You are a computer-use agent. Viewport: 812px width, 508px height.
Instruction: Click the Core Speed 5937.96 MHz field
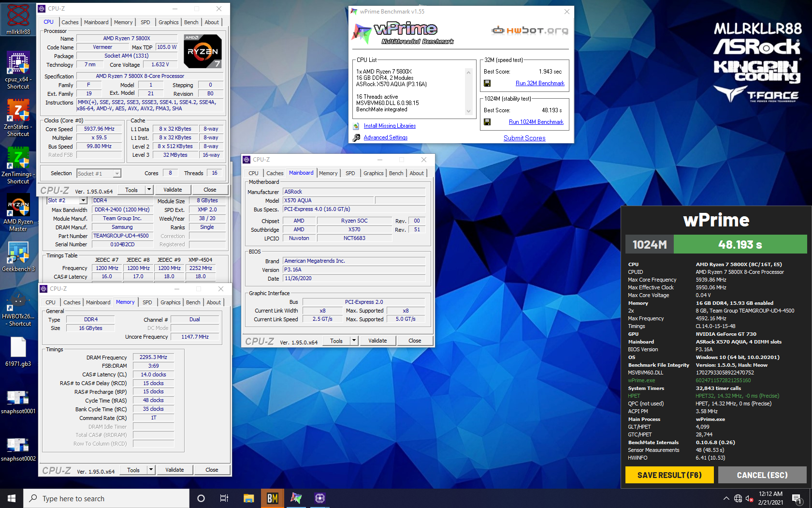[99, 129]
